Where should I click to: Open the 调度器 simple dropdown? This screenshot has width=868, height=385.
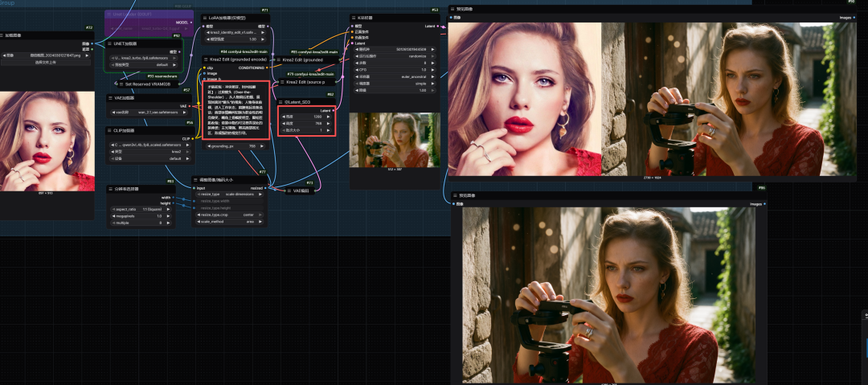click(395, 83)
